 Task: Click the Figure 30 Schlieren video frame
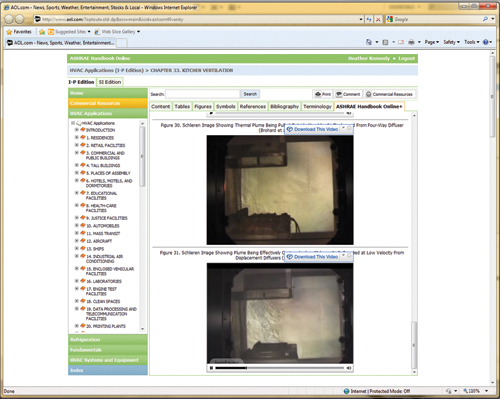pyautogui.click(x=280, y=190)
